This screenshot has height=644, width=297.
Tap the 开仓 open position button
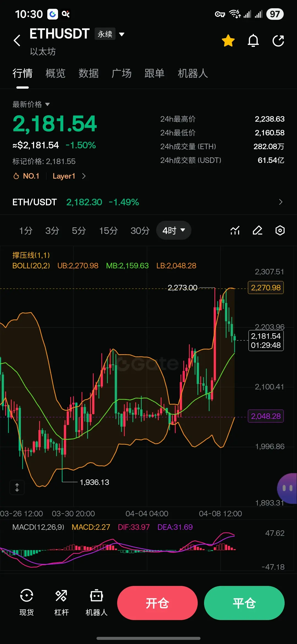pyautogui.click(x=157, y=603)
